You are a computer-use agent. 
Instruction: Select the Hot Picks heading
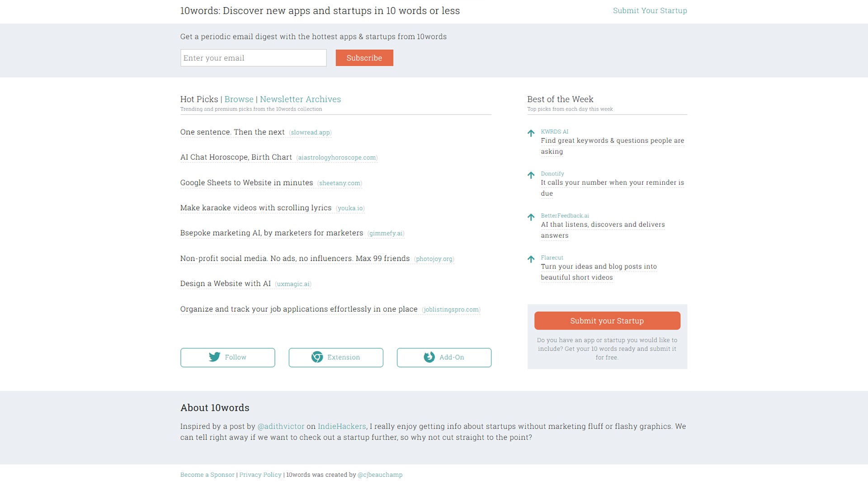[x=199, y=99]
